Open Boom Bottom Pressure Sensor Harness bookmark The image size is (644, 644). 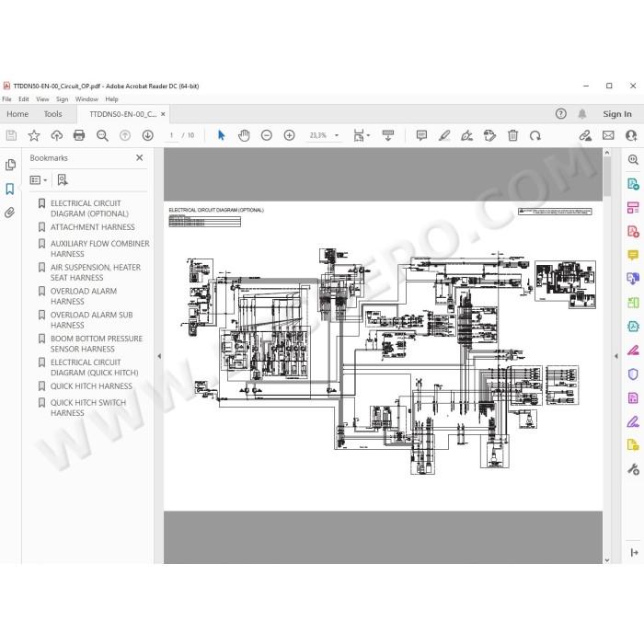96,344
